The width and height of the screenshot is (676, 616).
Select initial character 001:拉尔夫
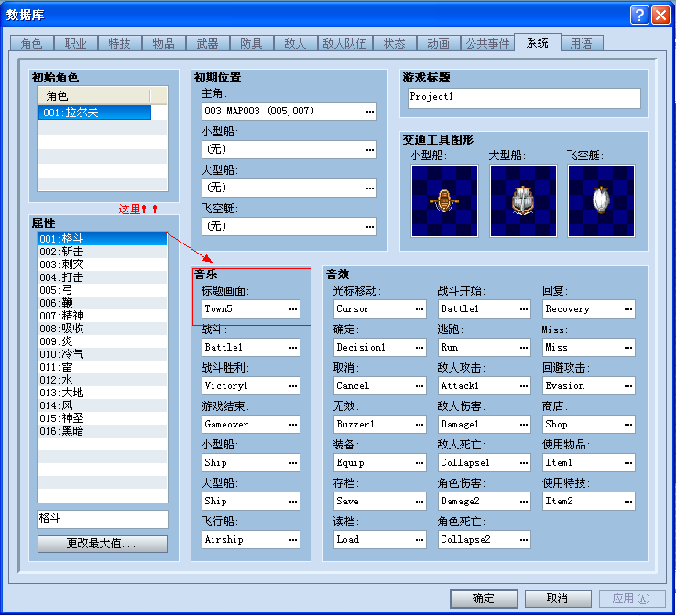click(x=94, y=113)
